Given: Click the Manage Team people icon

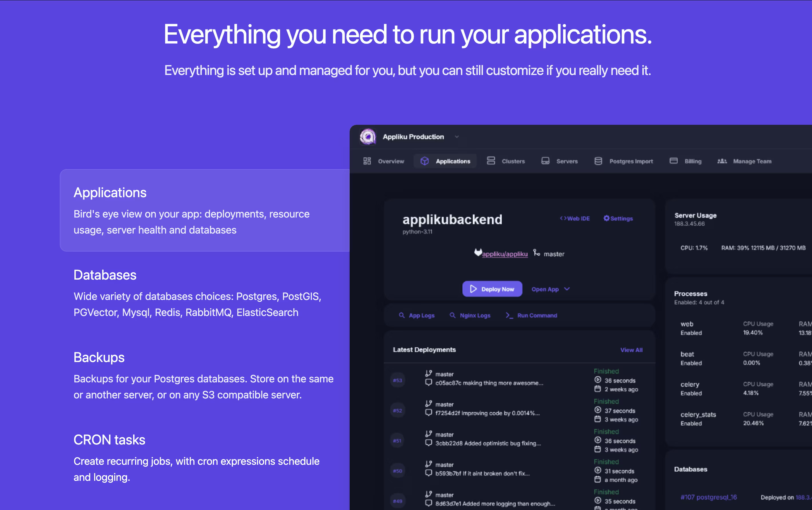Looking at the screenshot, I should 722,161.
